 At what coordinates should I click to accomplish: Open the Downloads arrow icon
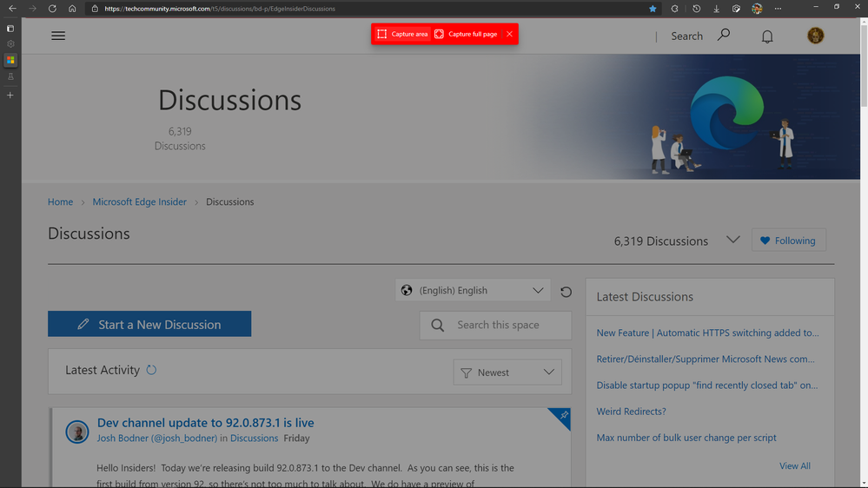(716, 9)
